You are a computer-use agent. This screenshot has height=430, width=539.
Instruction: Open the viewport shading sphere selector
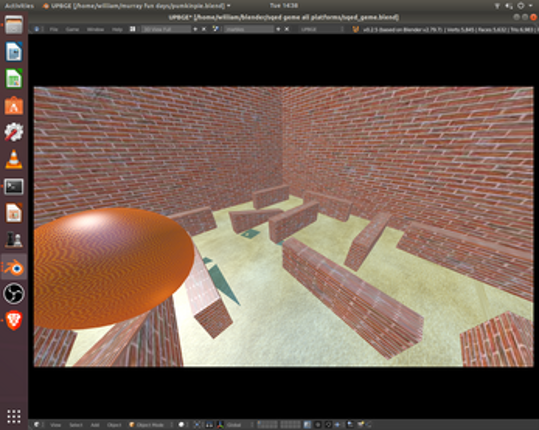click(x=183, y=425)
